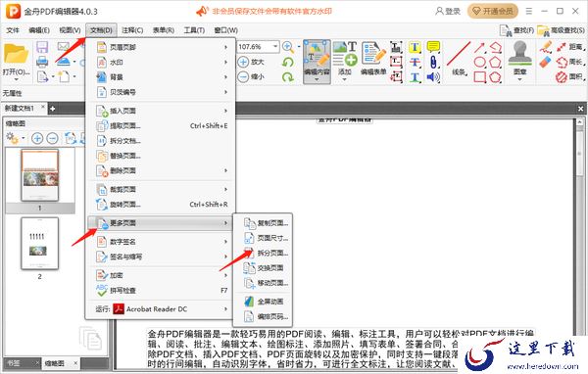This screenshot has height=374, width=588.
Task: Open the 注释(C) menu
Action: 132,30
